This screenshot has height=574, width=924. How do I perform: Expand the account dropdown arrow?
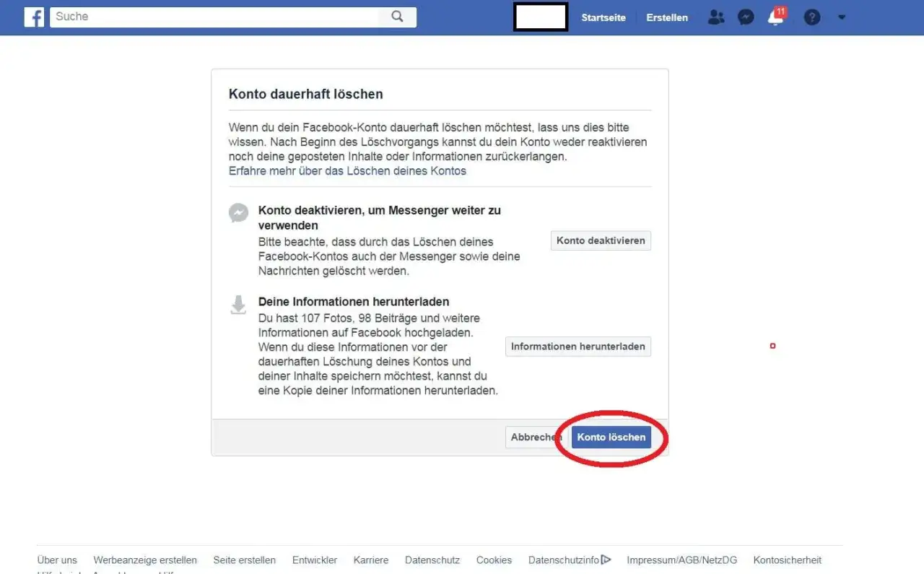click(x=842, y=17)
